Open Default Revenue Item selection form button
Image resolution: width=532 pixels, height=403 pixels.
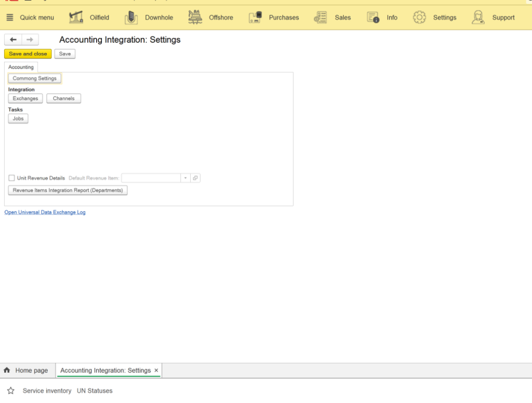point(195,178)
